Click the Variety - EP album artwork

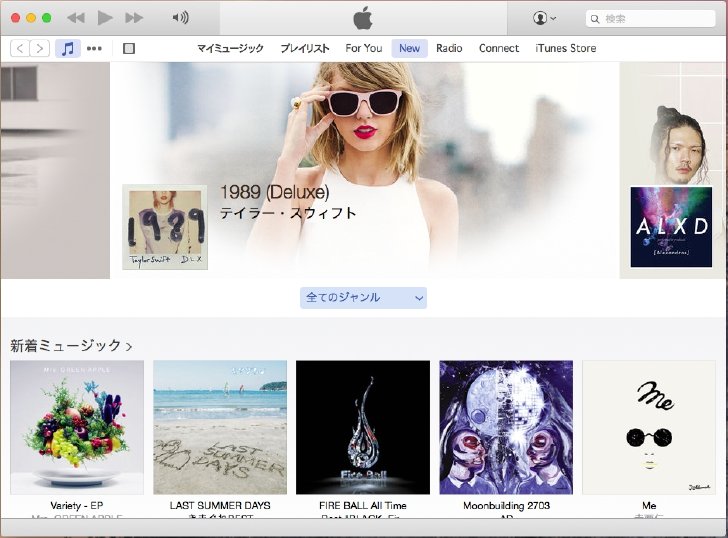pyautogui.click(x=77, y=428)
